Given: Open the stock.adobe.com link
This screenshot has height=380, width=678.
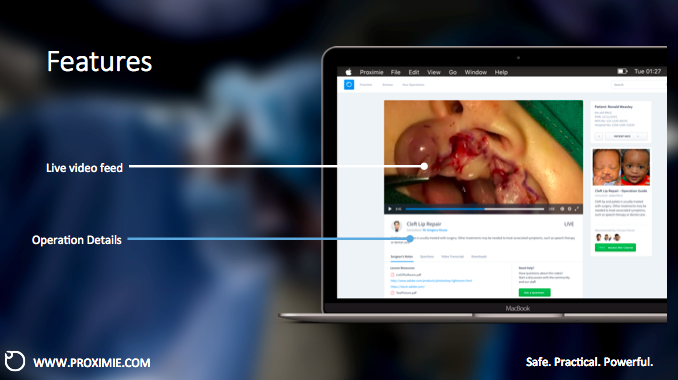Looking at the screenshot, I should (407, 287).
